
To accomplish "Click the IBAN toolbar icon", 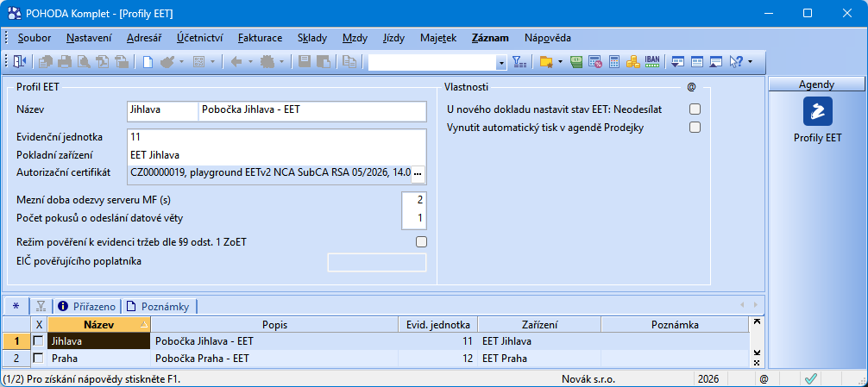I will click(x=652, y=61).
